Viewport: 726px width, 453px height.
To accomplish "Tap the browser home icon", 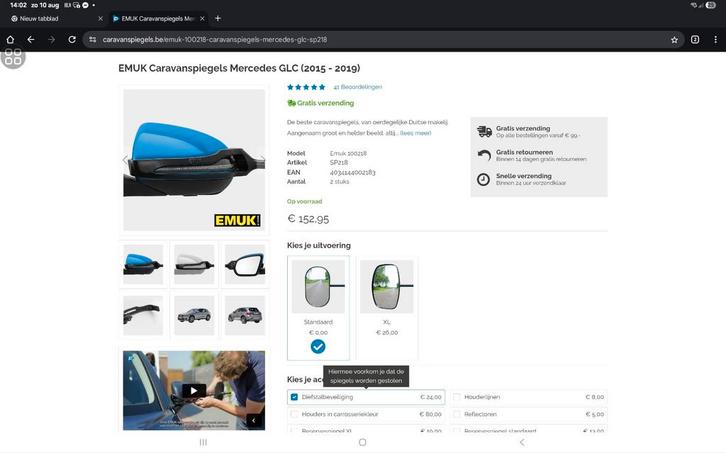I will coord(10,40).
